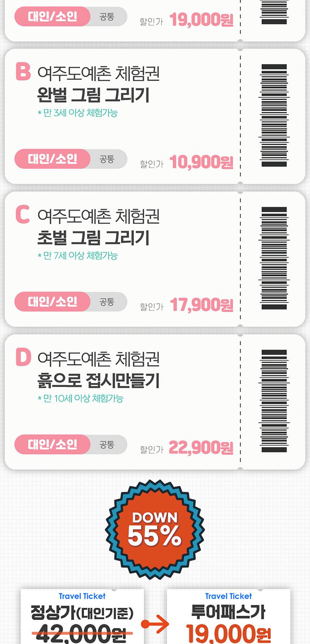Open the 흙으로 접시만들기 ticket title
This screenshot has height=644, width=310.
coord(98,381)
